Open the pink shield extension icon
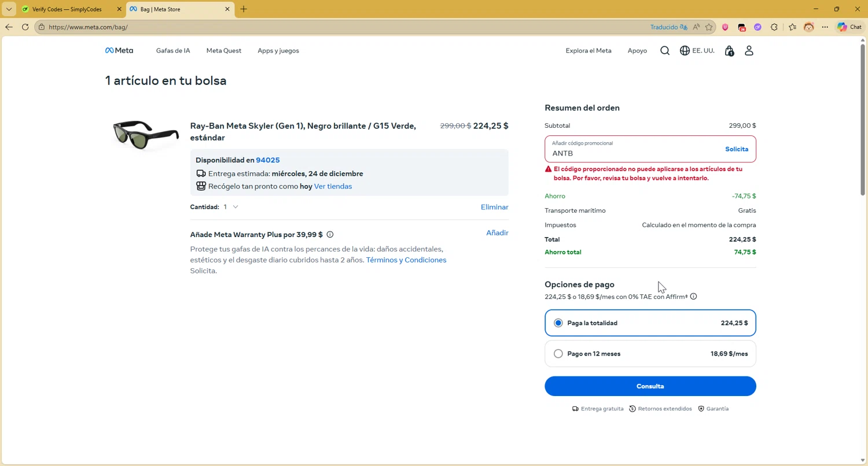Screen dimensions: 868x466 point(725,27)
